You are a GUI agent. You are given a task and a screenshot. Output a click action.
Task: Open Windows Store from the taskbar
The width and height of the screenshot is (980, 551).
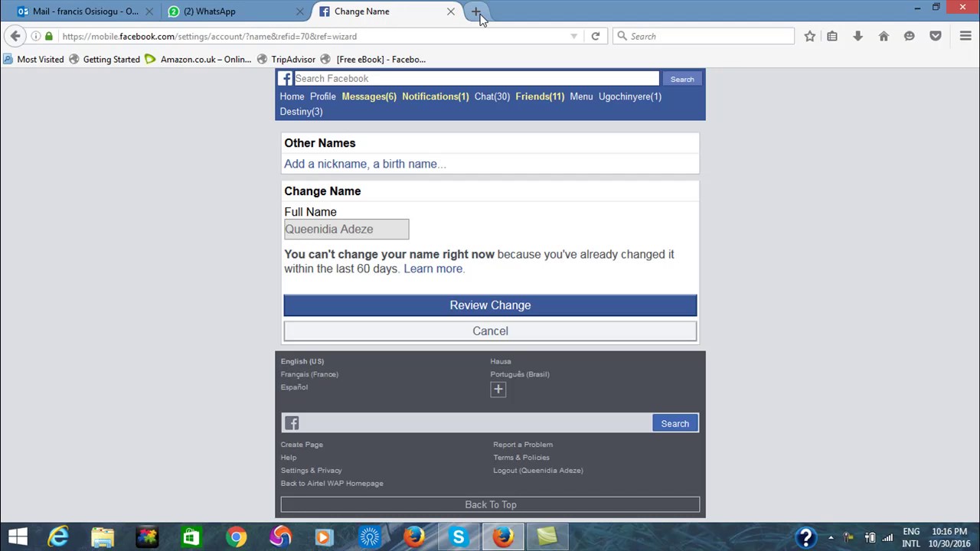[191, 537]
